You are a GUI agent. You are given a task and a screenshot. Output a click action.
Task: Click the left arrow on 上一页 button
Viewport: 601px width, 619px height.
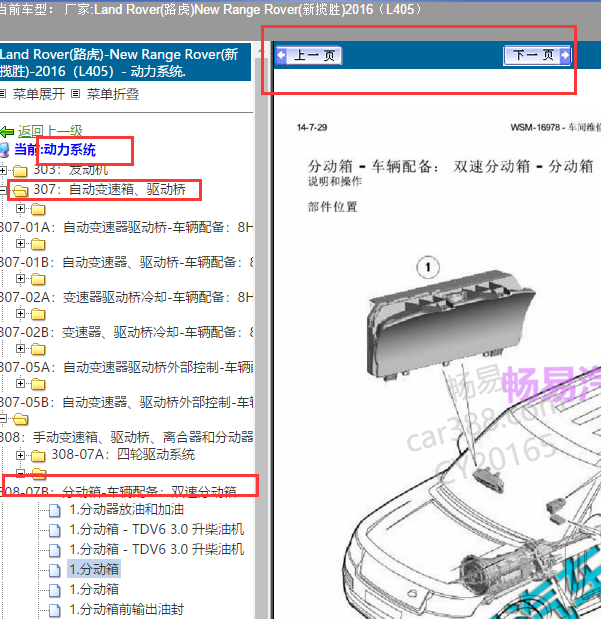pyautogui.click(x=281, y=55)
